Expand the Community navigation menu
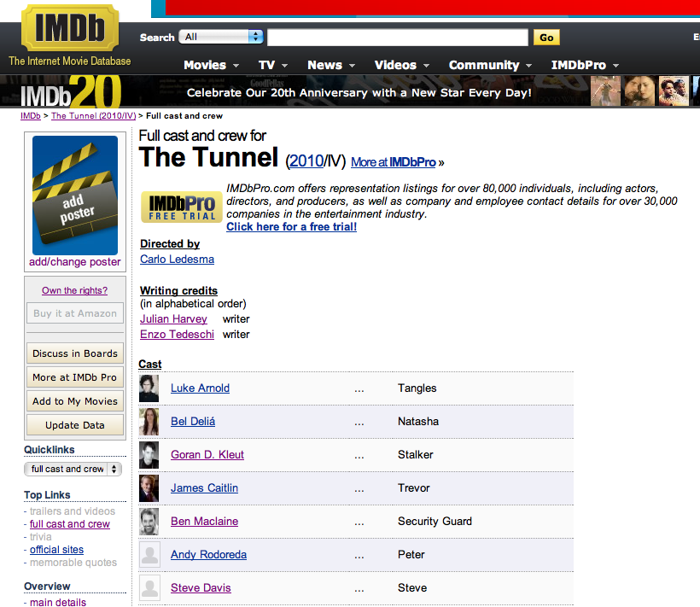The image size is (700, 607). point(490,65)
